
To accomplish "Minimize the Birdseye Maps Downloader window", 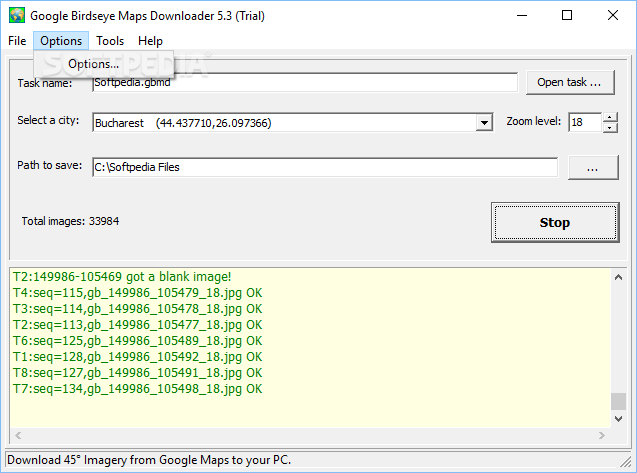I will 522,15.
